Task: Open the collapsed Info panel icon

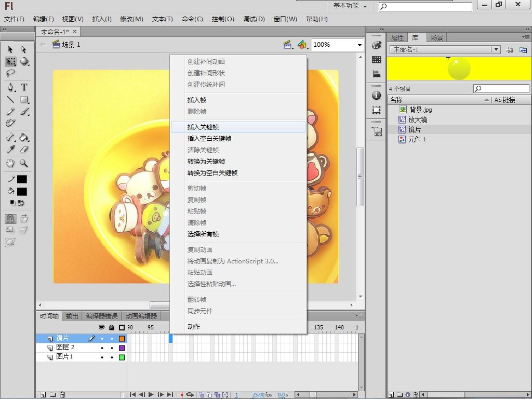Action: (376, 96)
